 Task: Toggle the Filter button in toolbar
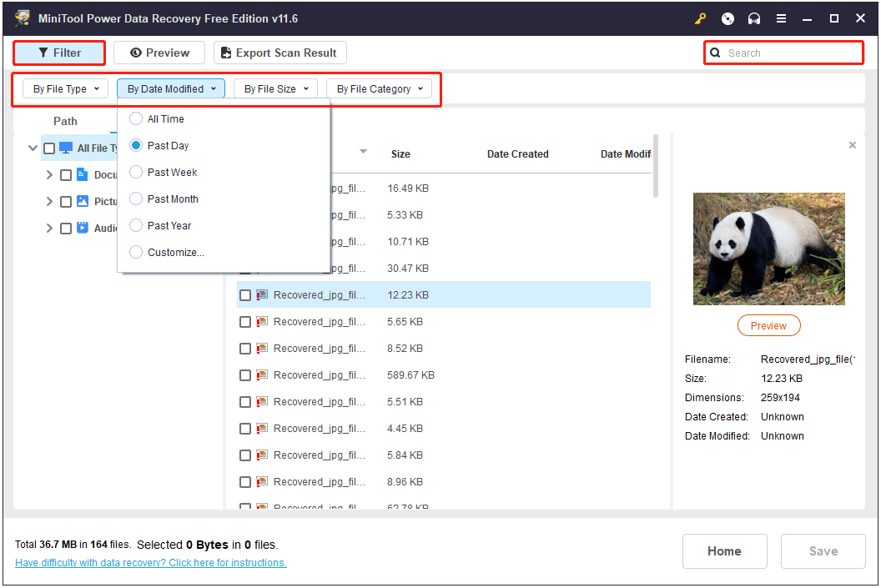59,53
